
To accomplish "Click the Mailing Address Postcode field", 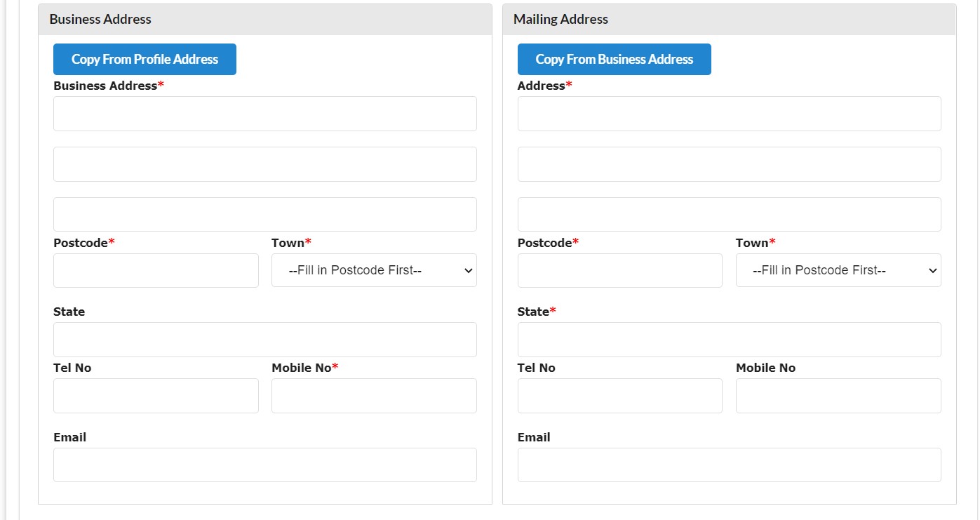I will tap(619, 270).
